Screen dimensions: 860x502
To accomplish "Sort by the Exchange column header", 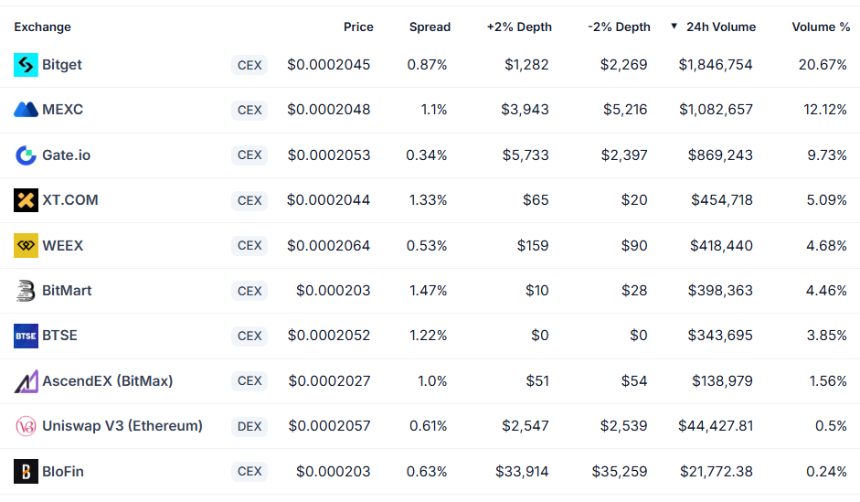I will pyautogui.click(x=42, y=27).
